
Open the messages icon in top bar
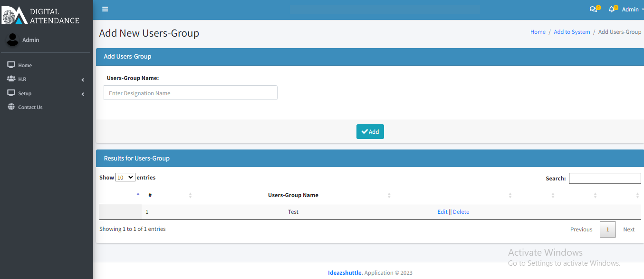(x=593, y=9)
